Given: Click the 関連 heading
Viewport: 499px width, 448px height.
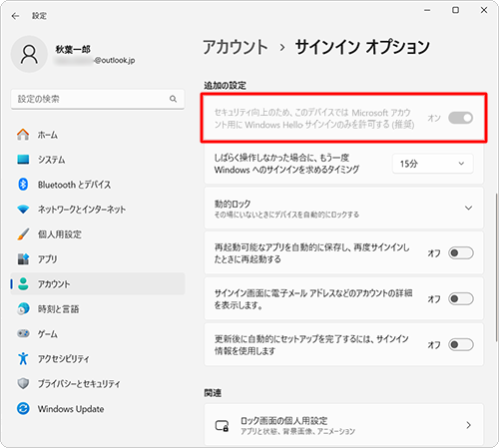Looking at the screenshot, I should coord(213,393).
